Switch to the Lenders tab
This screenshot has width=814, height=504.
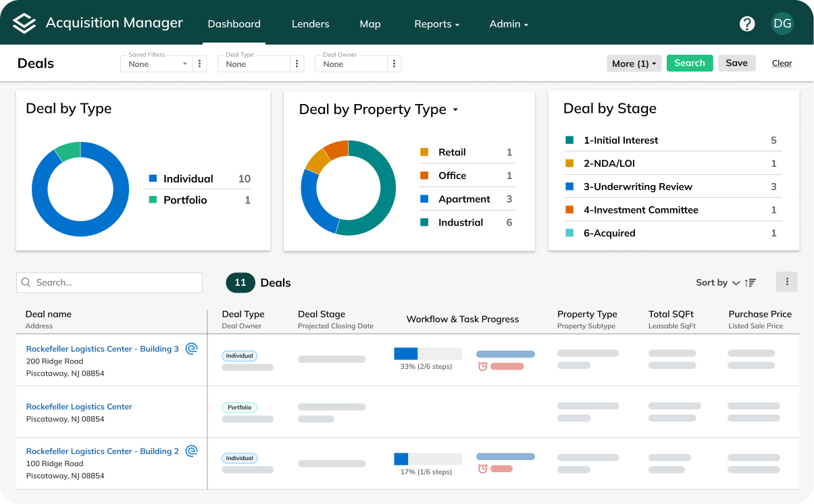tap(310, 24)
